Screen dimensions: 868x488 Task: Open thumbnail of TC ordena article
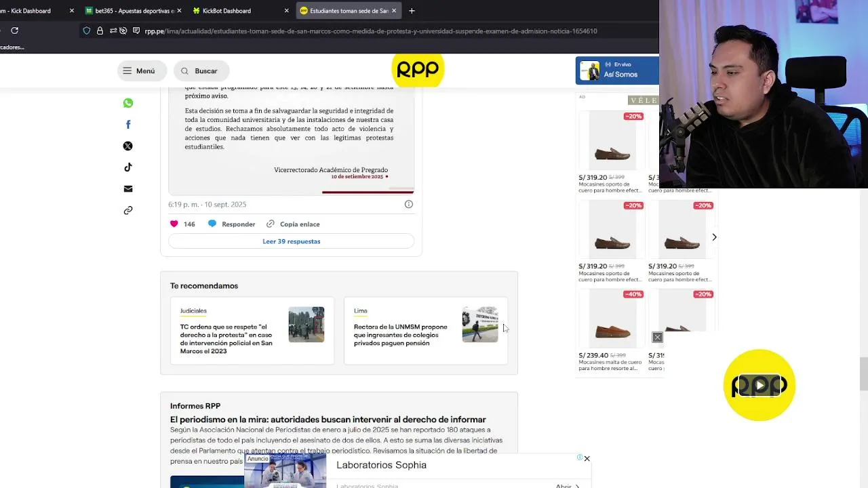(x=307, y=325)
